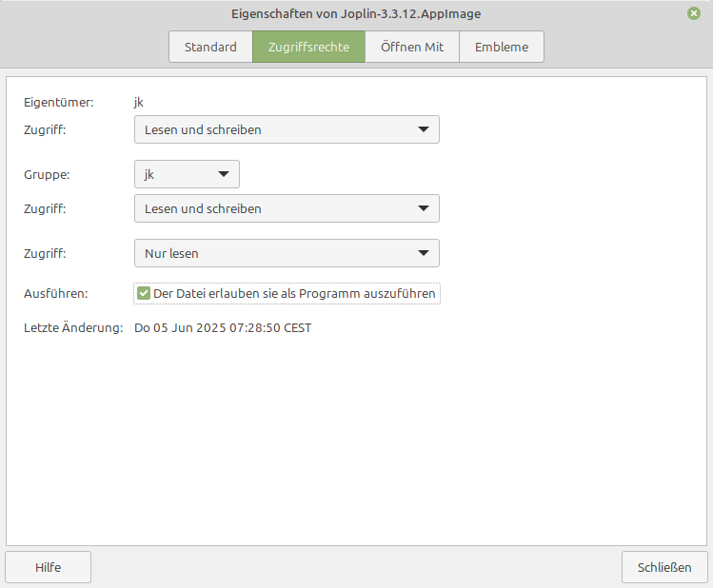Viewport: 713px width, 588px height.
Task: Open the Öffnen Mit tab
Action: click(x=412, y=47)
